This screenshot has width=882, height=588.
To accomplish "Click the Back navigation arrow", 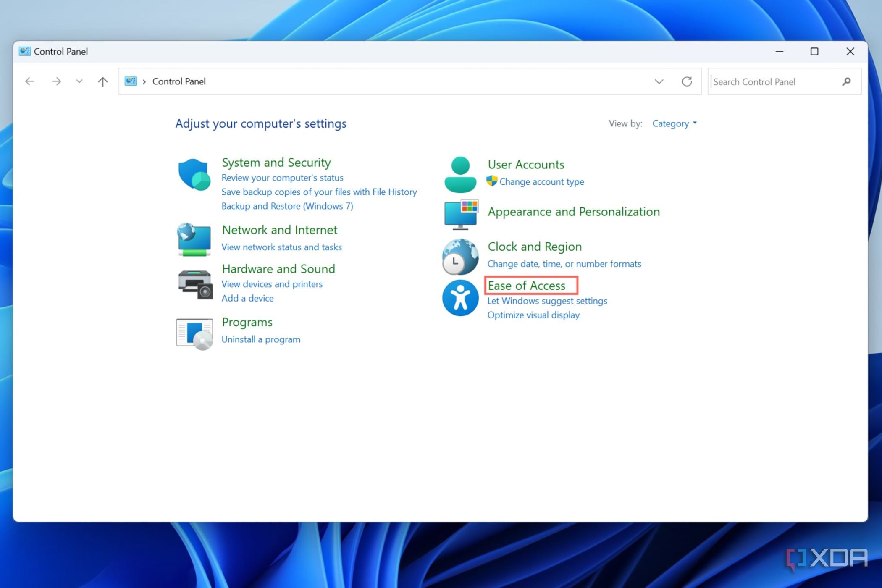I will tap(29, 81).
